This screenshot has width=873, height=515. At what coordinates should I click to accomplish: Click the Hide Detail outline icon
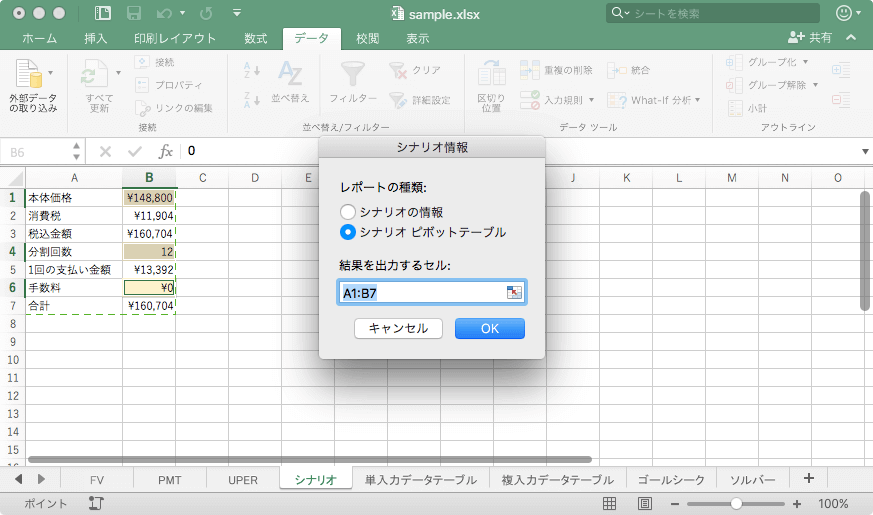[x=841, y=100]
